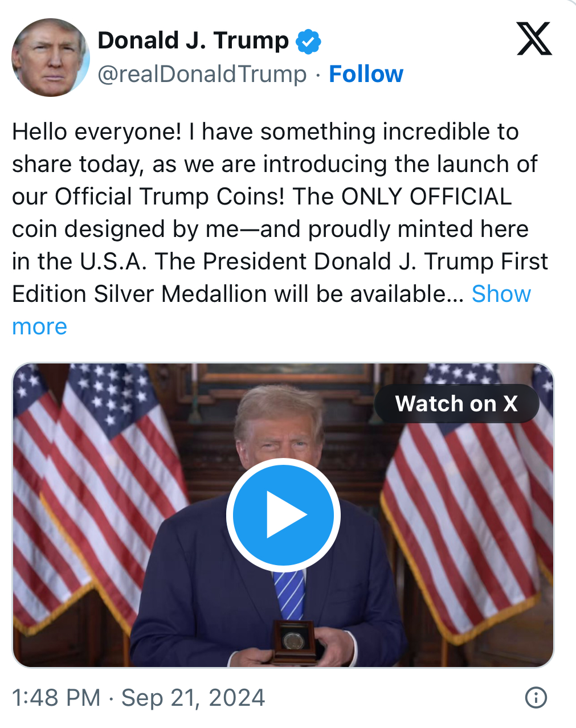Open the @realDonaldTrump handle link
Viewport: 576px width, 728px height.
pos(202,74)
